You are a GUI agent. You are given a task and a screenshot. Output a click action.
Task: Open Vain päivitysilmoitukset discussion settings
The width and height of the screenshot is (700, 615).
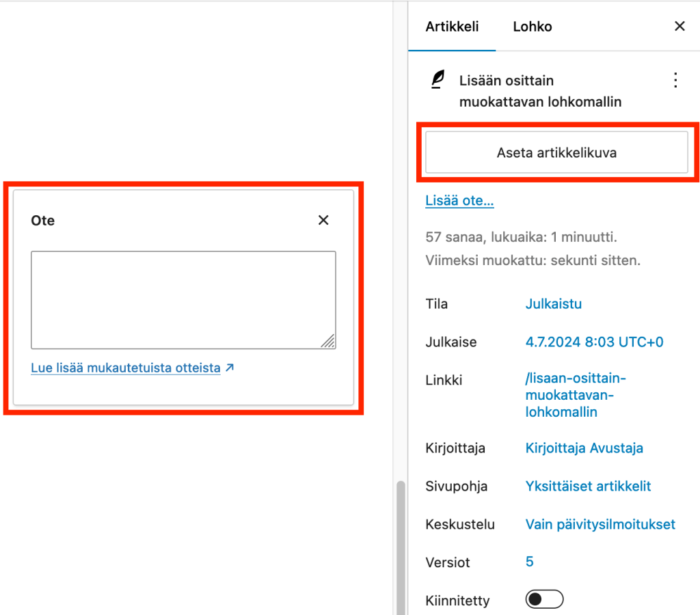pos(600,524)
